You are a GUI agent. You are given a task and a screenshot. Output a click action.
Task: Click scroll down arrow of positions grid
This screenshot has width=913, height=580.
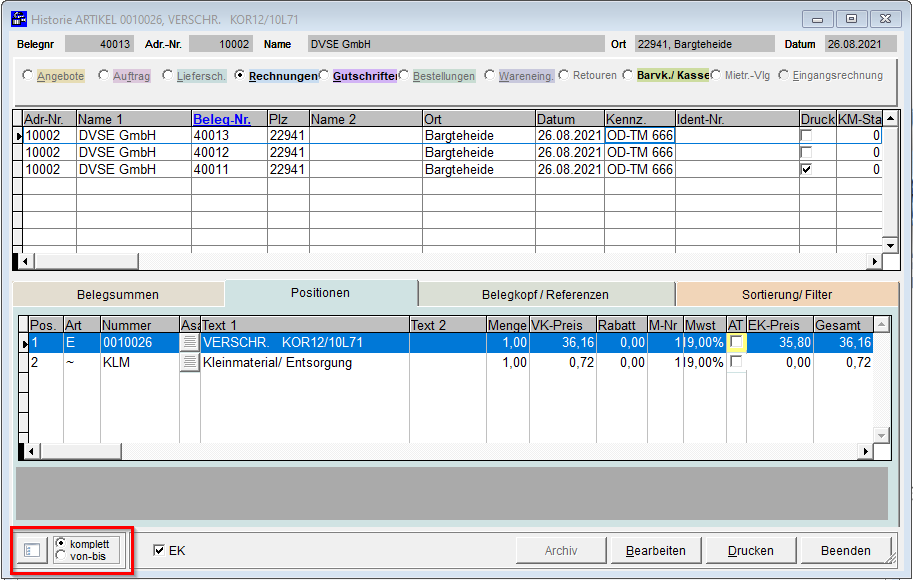point(882,435)
